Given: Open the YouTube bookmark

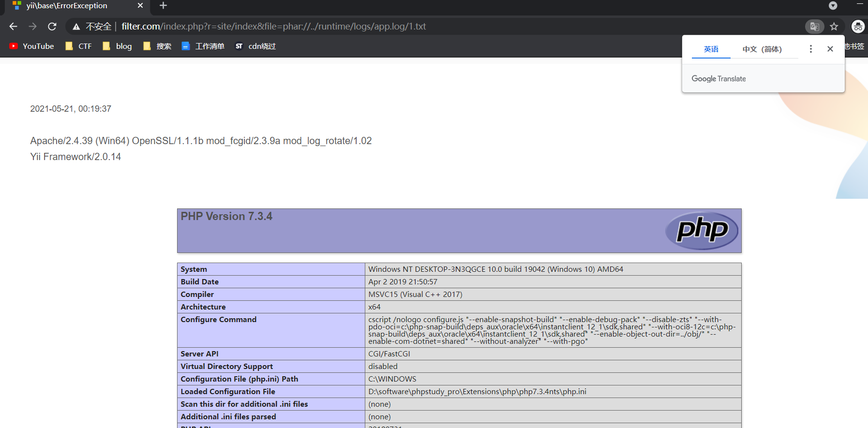Looking at the screenshot, I should [x=32, y=46].
